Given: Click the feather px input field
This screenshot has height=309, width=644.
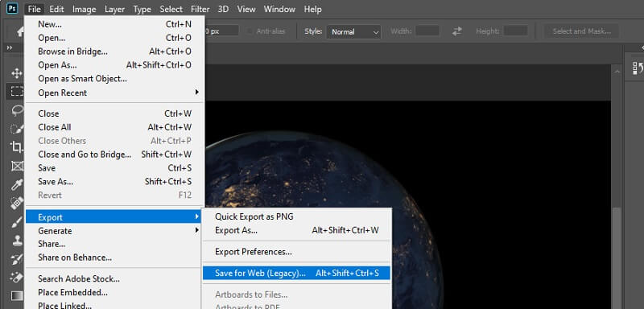Looking at the screenshot, I should [x=222, y=31].
